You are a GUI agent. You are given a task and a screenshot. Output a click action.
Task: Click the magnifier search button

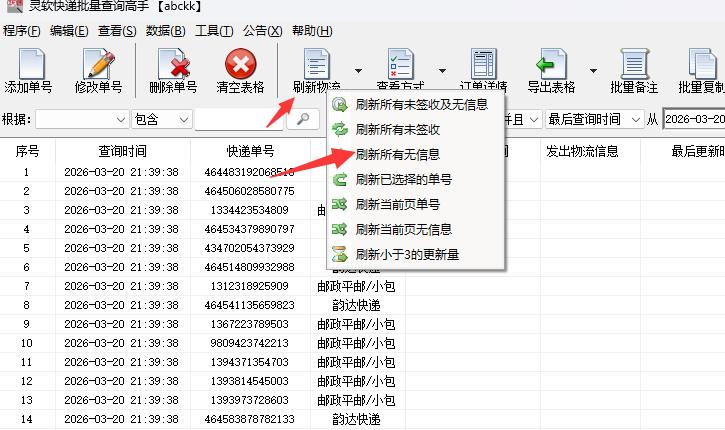click(303, 119)
